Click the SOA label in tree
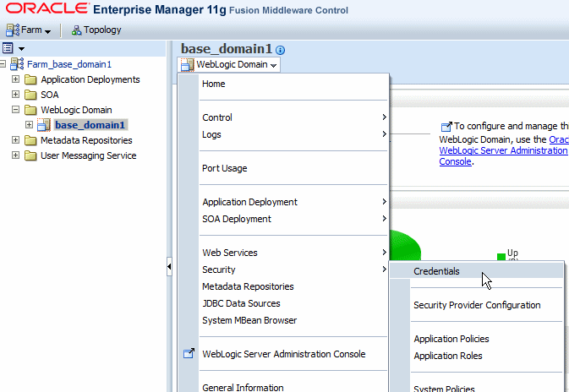Screen dimensions: 569x392 [50, 95]
